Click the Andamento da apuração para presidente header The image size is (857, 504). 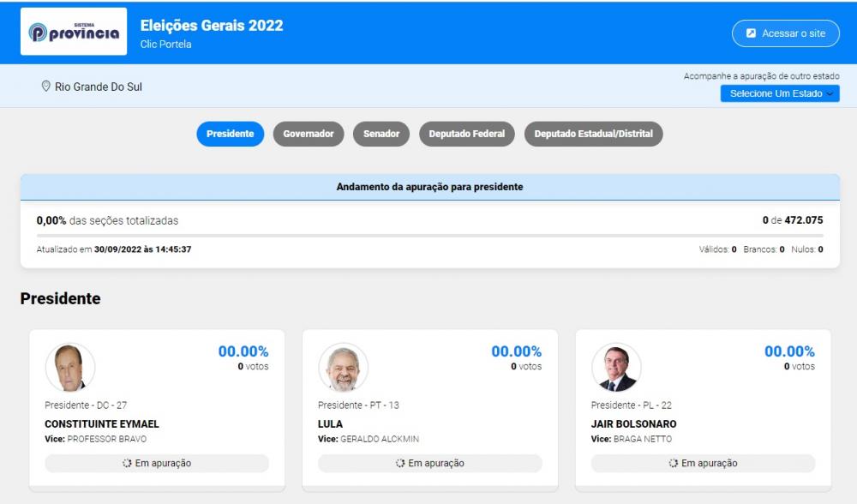click(429, 187)
